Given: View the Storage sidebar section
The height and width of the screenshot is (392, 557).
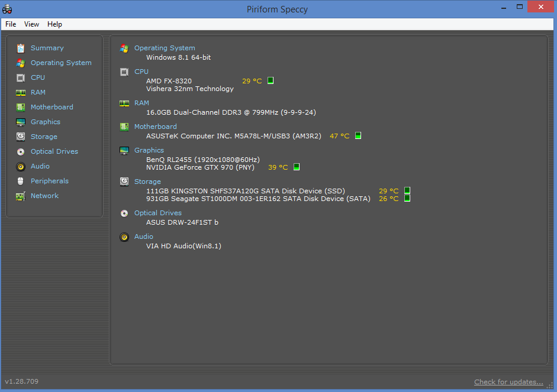Looking at the screenshot, I should point(44,137).
